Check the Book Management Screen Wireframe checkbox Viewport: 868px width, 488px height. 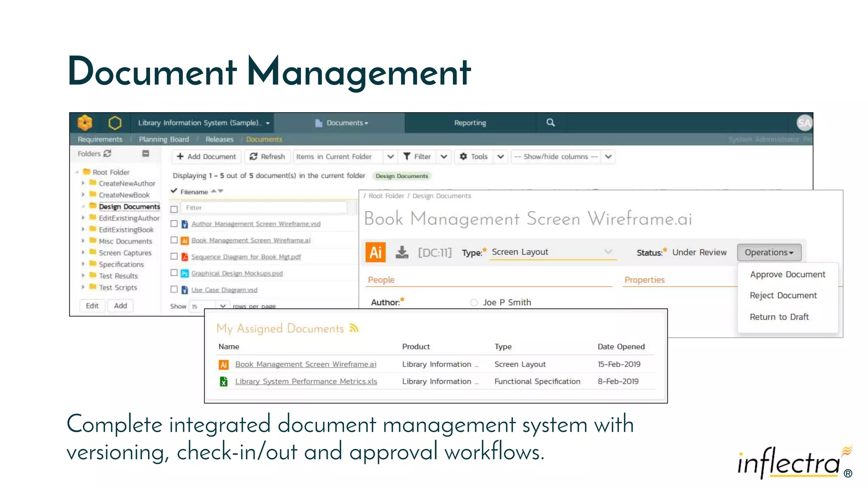pos(174,240)
